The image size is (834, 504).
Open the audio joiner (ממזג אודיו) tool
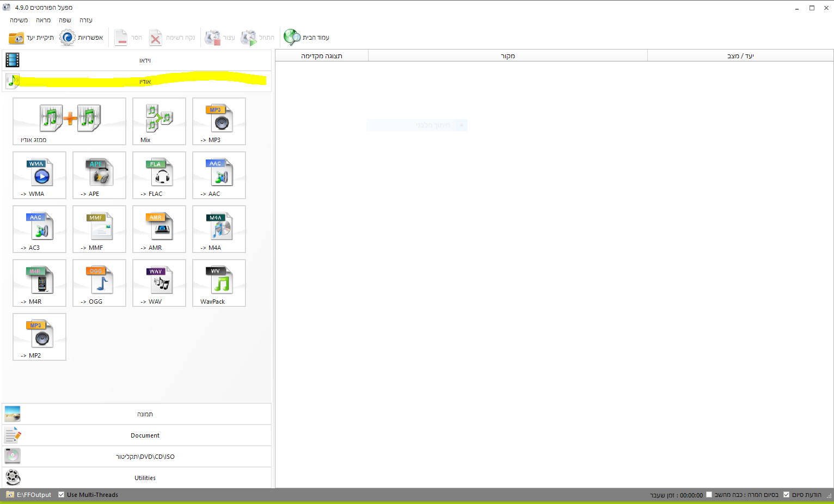click(69, 121)
